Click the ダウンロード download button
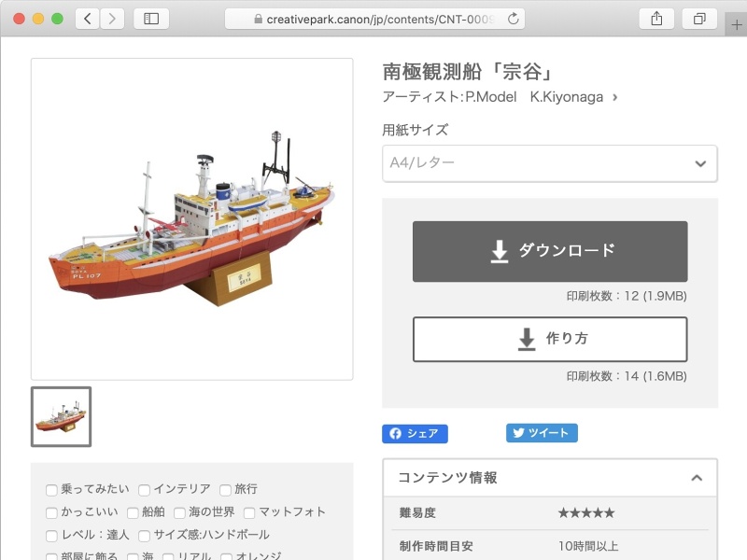 pos(549,250)
